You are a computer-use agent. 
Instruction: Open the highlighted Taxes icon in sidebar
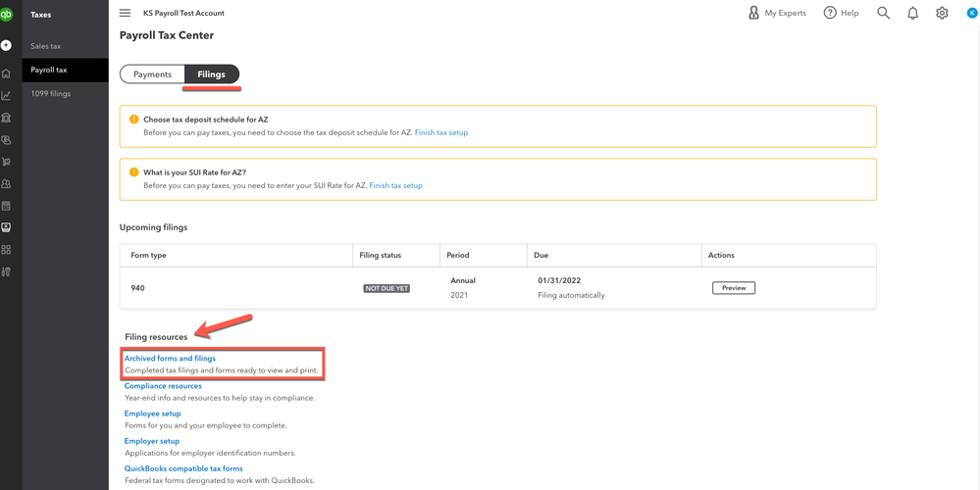pyautogui.click(x=6, y=227)
